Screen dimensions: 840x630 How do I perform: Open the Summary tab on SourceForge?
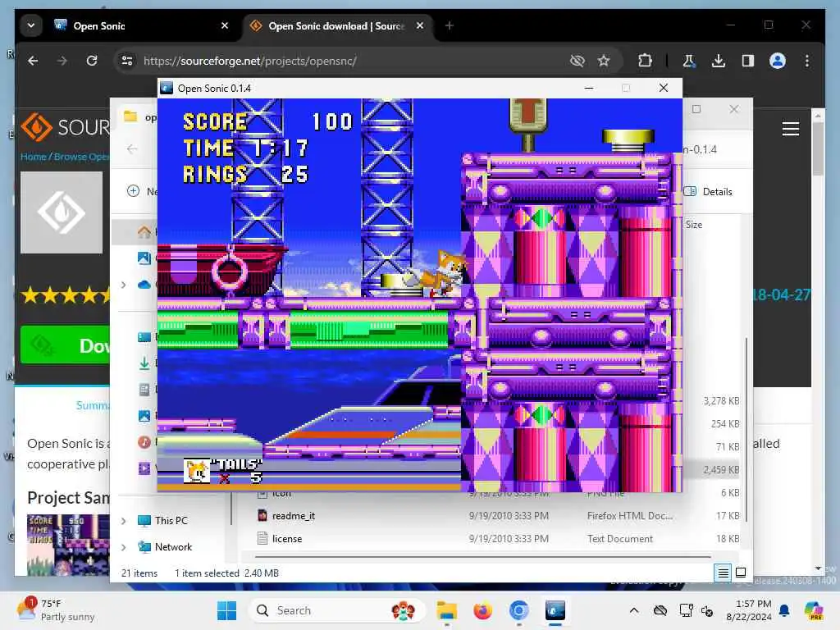point(92,405)
